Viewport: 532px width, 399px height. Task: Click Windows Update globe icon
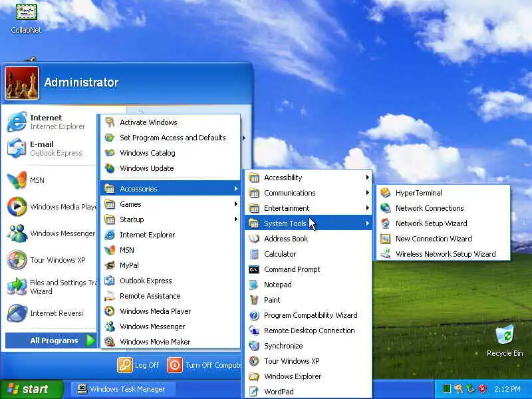click(x=110, y=168)
